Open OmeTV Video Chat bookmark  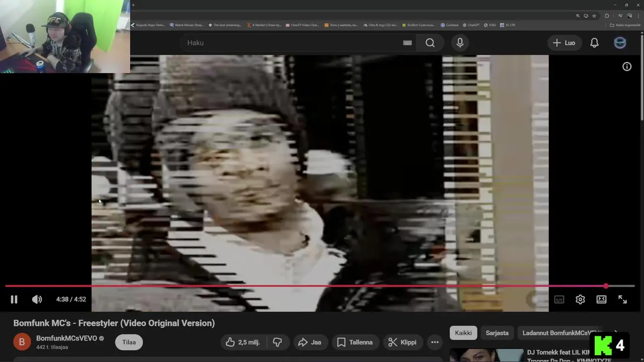tap(302, 25)
